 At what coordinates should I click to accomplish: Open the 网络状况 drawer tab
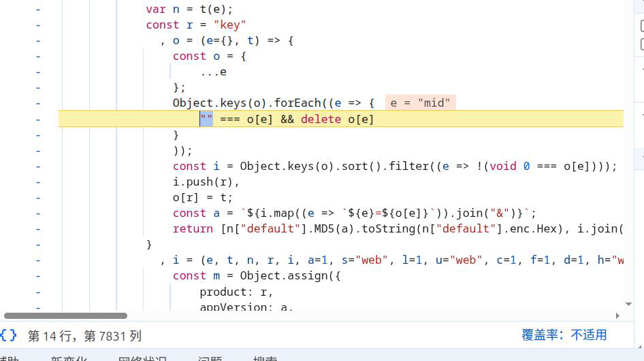coord(142,358)
